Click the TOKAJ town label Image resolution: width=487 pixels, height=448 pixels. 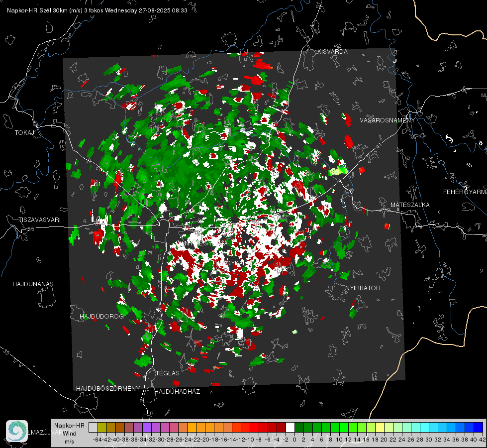[24, 133]
